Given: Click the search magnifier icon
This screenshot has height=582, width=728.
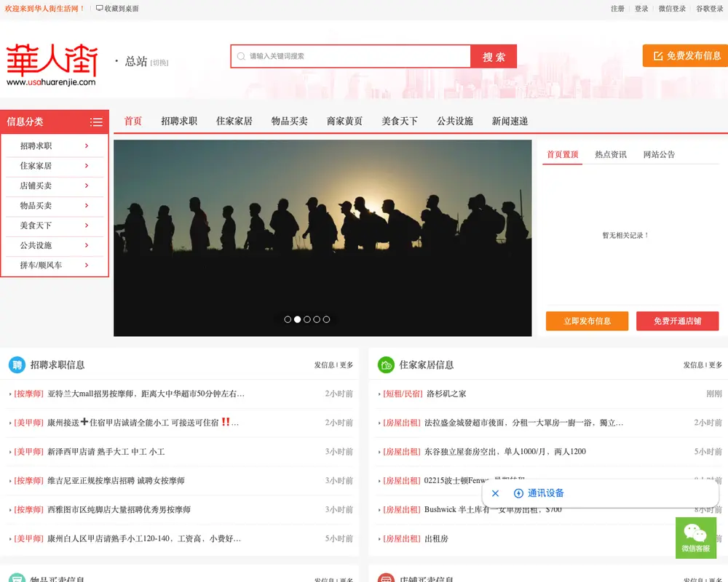Looking at the screenshot, I should [241, 56].
